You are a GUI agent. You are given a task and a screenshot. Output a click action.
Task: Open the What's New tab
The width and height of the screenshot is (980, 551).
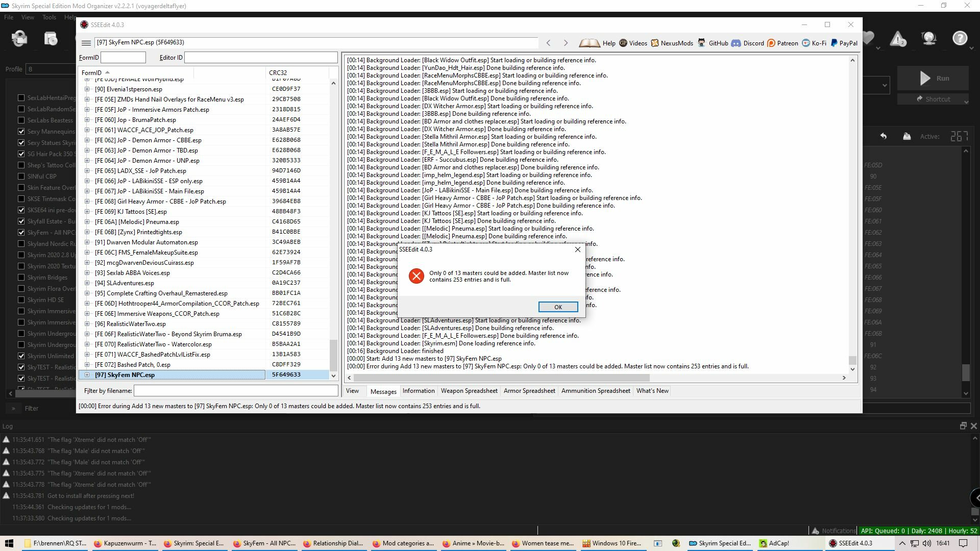click(x=652, y=391)
